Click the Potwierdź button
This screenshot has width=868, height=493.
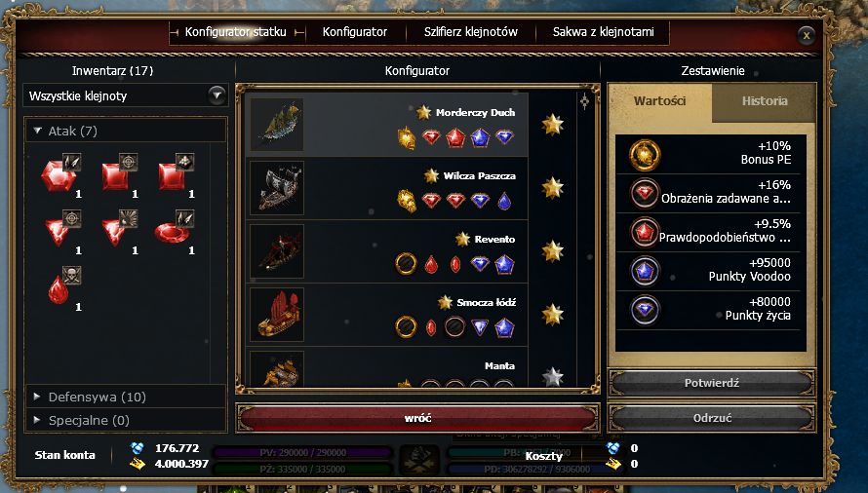click(711, 383)
